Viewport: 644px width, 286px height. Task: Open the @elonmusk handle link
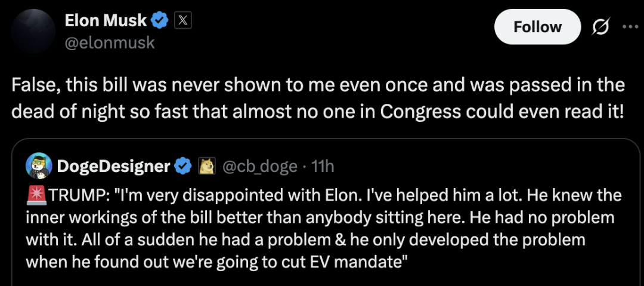pyautogui.click(x=110, y=42)
